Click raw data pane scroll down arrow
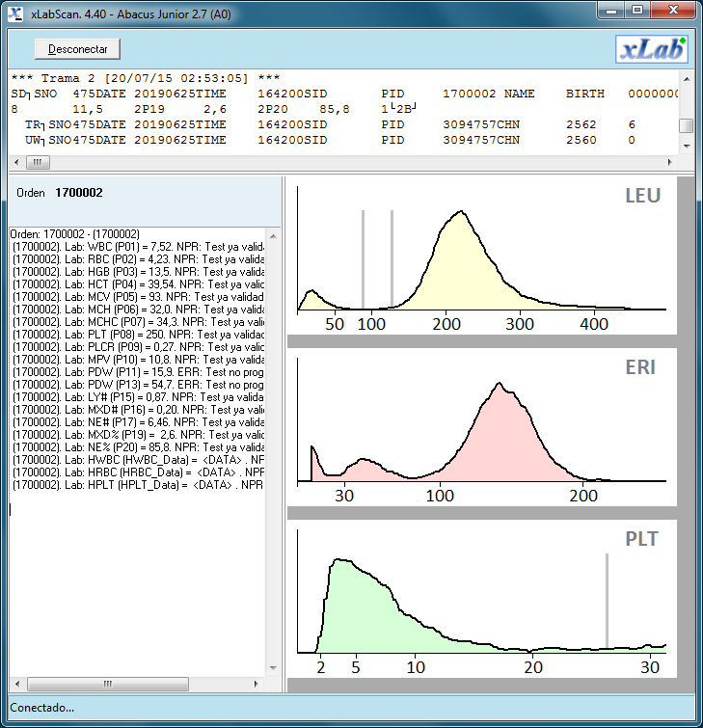 [x=687, y=147]
